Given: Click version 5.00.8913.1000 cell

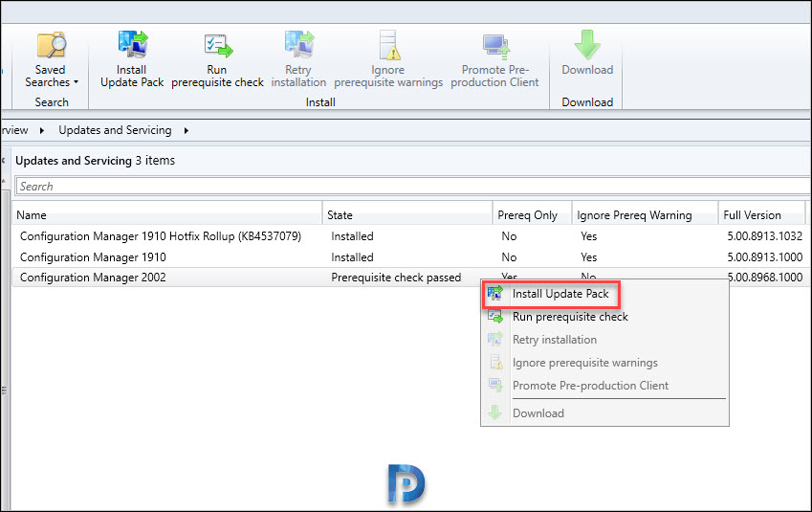Looking at the screenshot, I should pyautogui.click(x=765, y=257).
